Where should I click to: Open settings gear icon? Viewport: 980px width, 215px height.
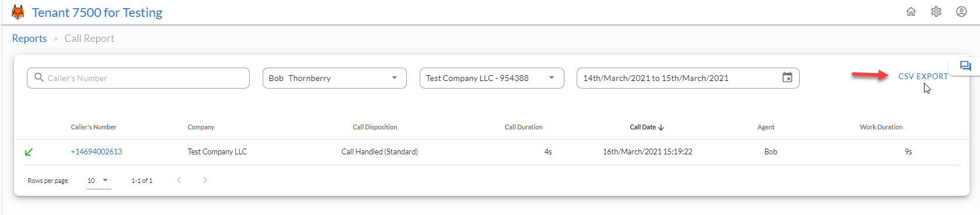click(936, 12)
